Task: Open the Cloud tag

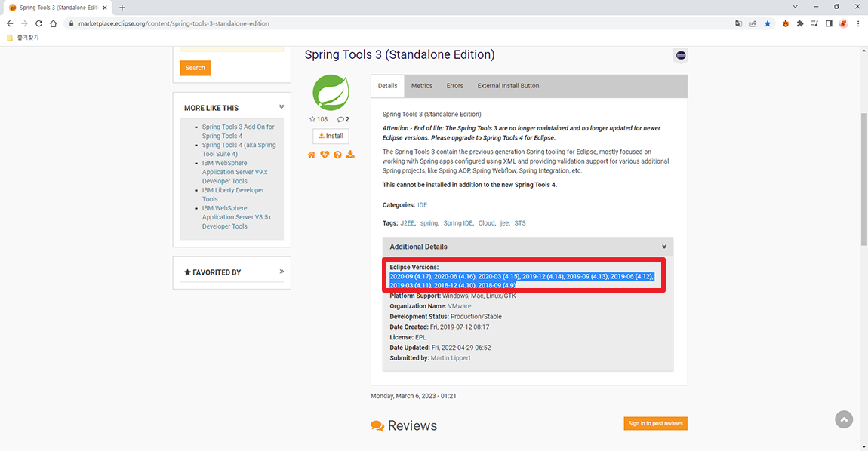Action: coord(487,223)
